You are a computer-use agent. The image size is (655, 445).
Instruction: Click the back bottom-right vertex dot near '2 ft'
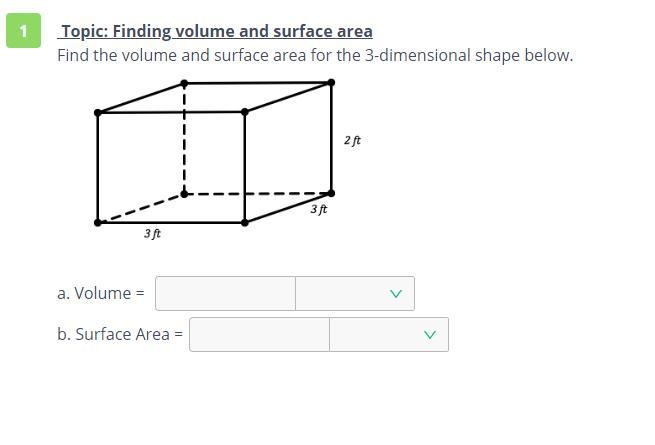pos(331,193)
